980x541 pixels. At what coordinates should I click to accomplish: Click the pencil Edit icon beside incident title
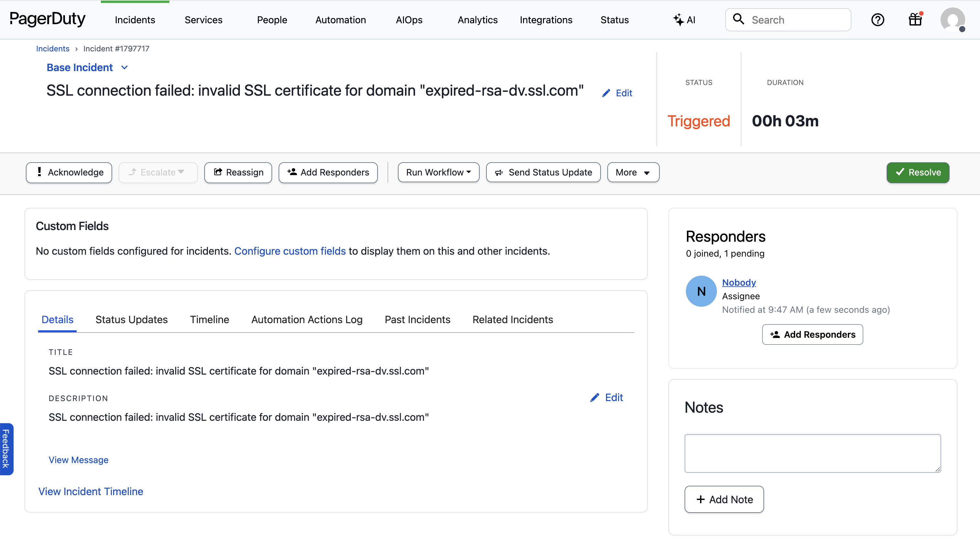coord(606,93)
